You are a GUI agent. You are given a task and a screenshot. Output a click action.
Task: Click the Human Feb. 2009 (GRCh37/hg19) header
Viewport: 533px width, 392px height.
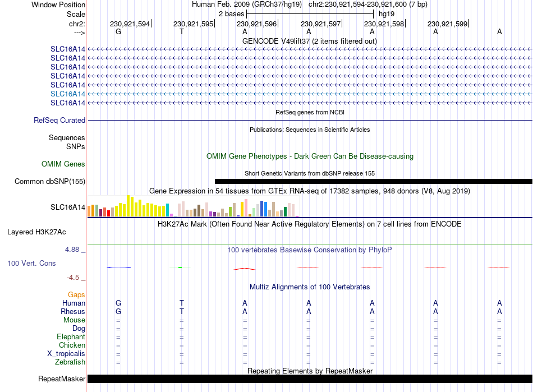click(x=247, y=4)
